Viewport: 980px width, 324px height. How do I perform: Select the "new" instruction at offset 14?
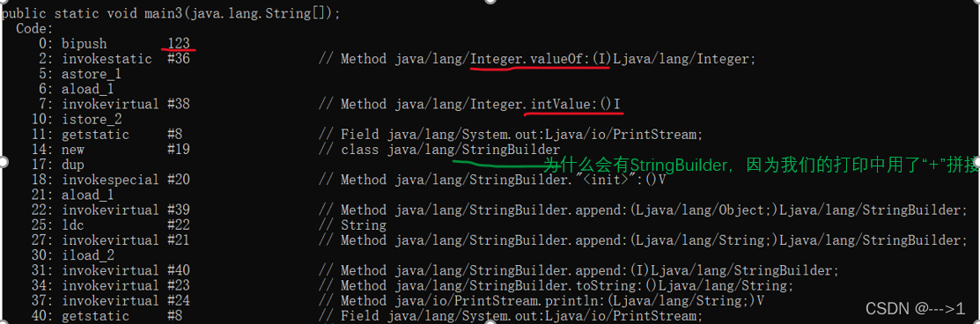click(72, 150)
